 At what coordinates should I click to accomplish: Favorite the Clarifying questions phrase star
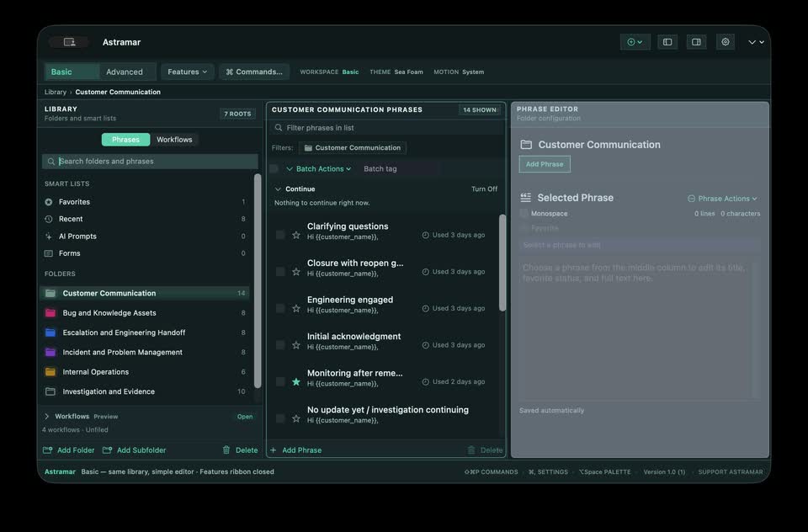[296, 235]
